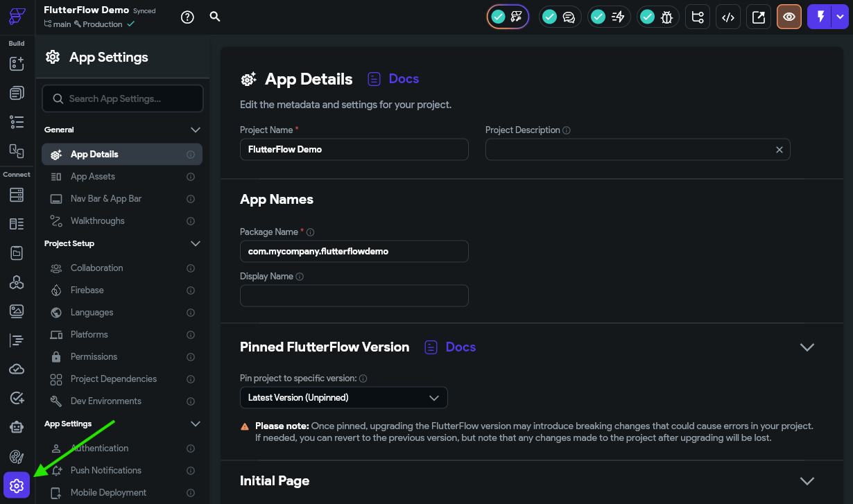Image resolution: width=853 pixels, height=504 pixels.
Task: Click the info icon on the Firebase row
Action: coord(191,290)
